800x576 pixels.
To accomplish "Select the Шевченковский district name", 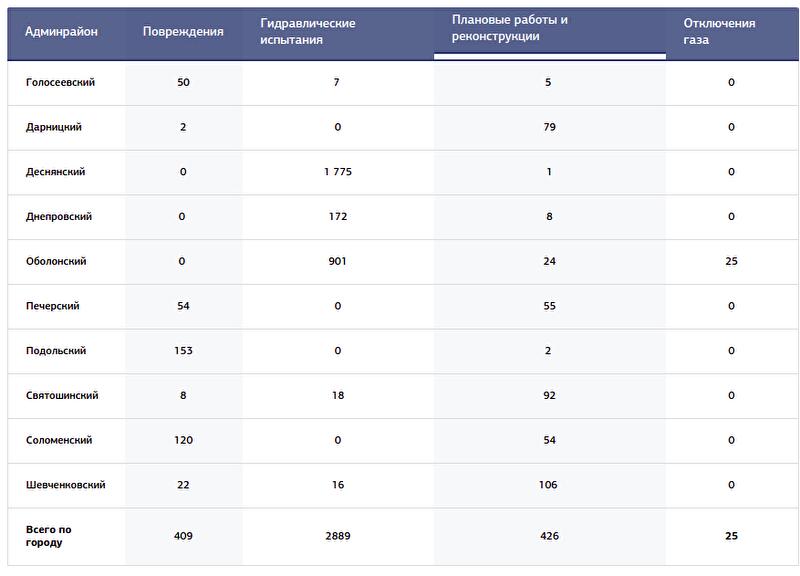I will click(x=66, y=485).
